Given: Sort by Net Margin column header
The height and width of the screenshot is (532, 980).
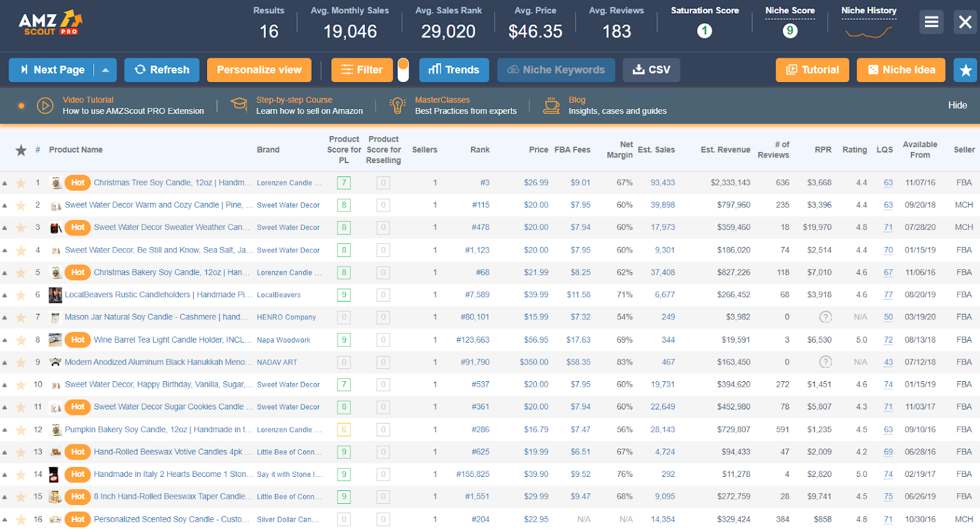Looking at the screenshot, I should tap(620, 150).
